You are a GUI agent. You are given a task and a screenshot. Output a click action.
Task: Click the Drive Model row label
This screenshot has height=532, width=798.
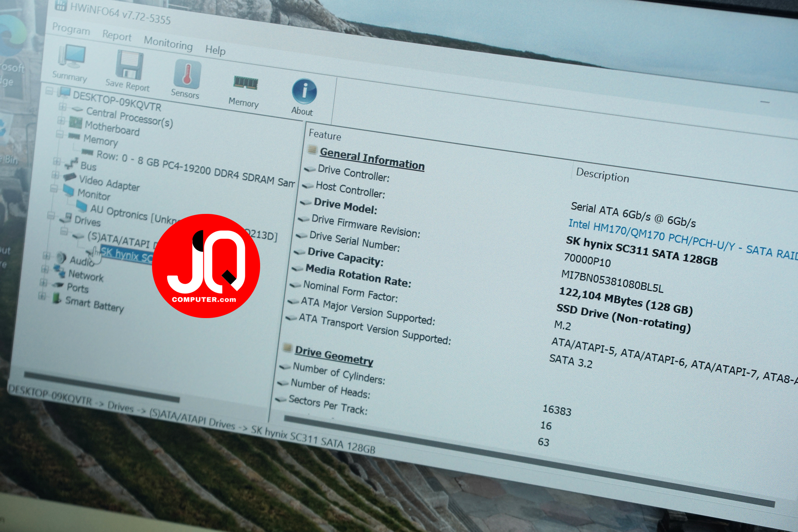pos(345,206)
